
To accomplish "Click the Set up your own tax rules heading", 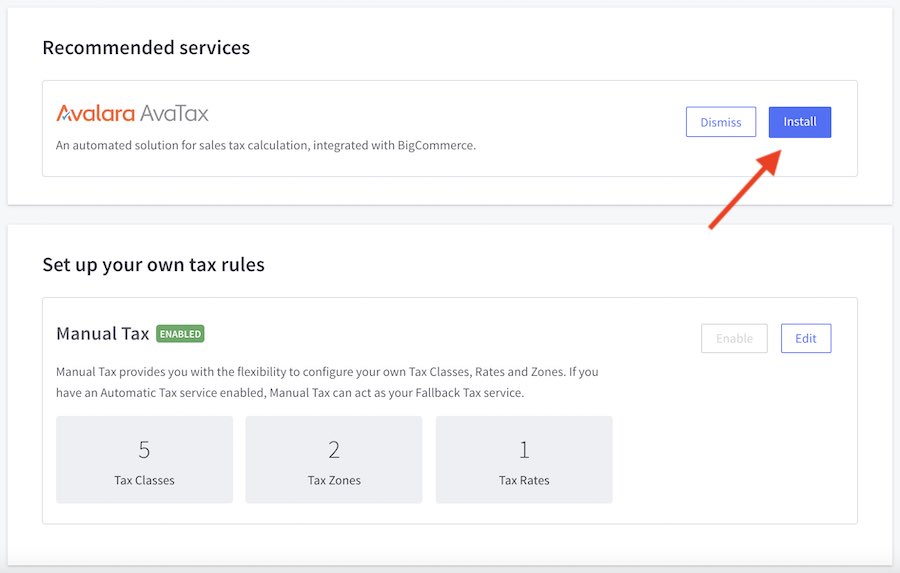I will (x=153, y=265).
